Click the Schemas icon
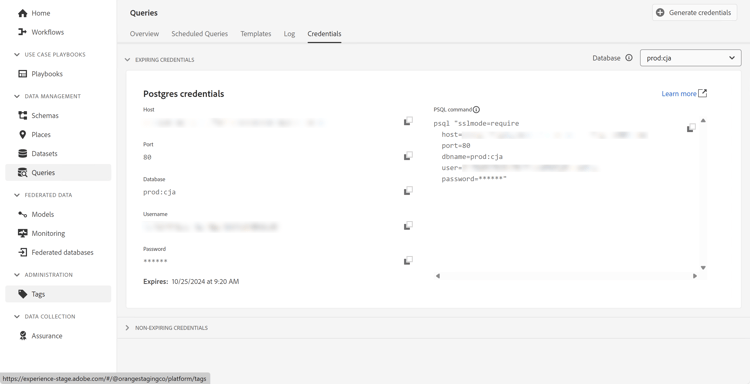The width and height of the screenshot is (750, 384). (x=22, y=115)
